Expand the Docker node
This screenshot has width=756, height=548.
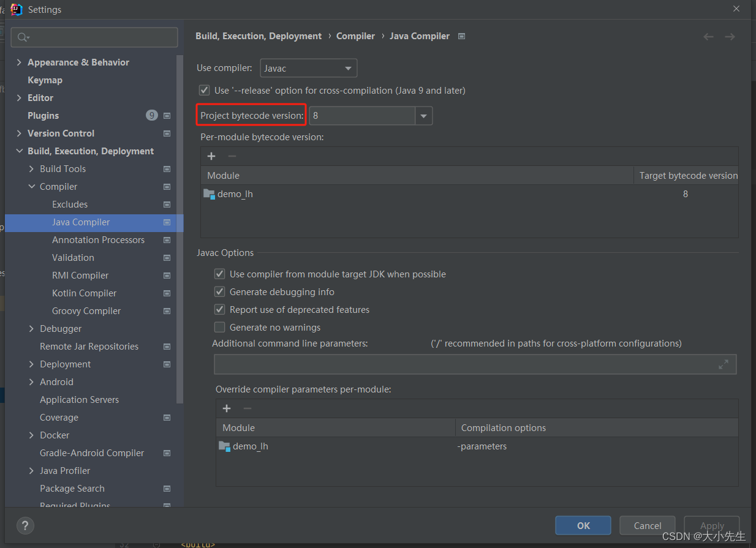31,435
